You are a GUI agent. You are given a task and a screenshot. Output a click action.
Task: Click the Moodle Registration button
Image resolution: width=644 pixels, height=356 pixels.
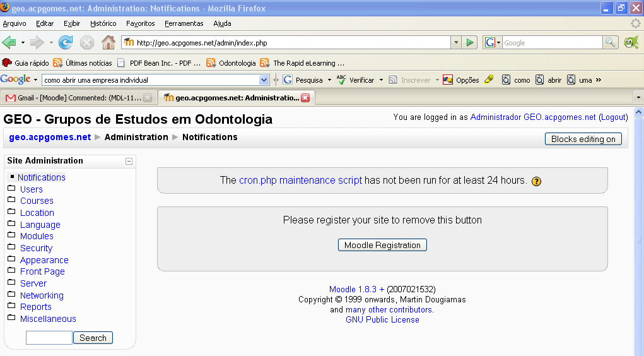point(382,245)
